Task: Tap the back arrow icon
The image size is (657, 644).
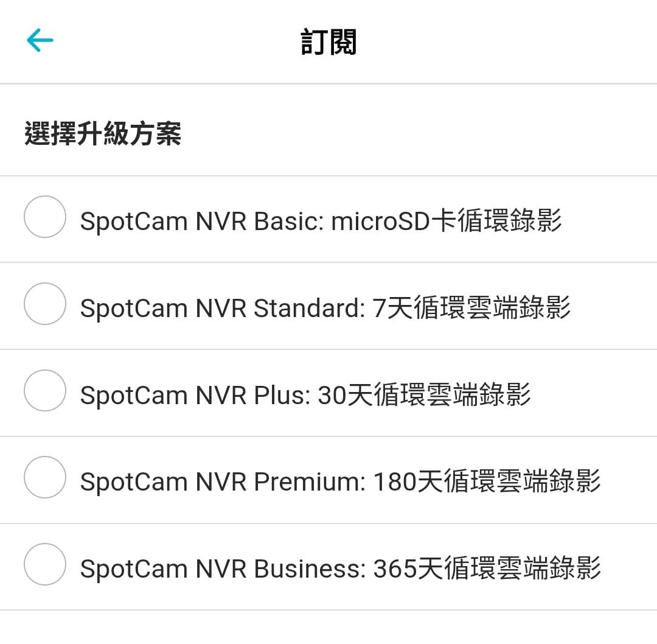Action: click(40, 41)
